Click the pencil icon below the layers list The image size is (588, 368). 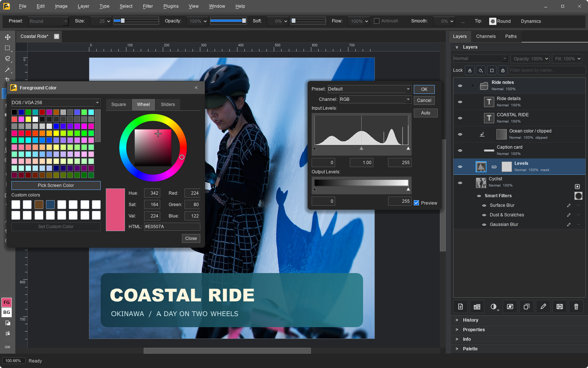click(x=543, y=307)
